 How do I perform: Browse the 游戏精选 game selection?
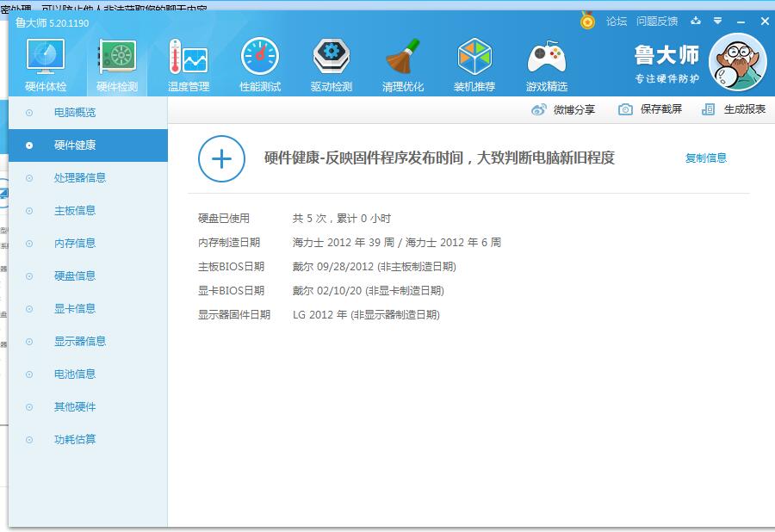tap(547, 60)
